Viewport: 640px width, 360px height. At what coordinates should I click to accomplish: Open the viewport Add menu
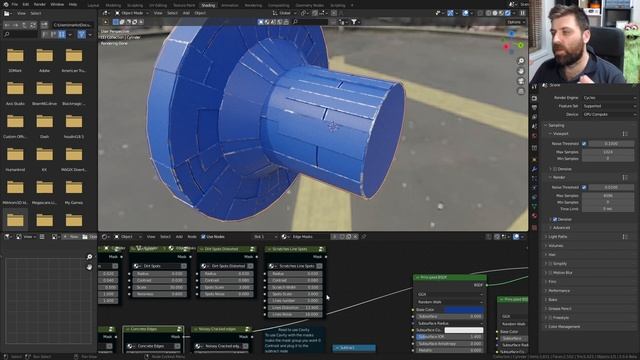(x=186, y=13)
